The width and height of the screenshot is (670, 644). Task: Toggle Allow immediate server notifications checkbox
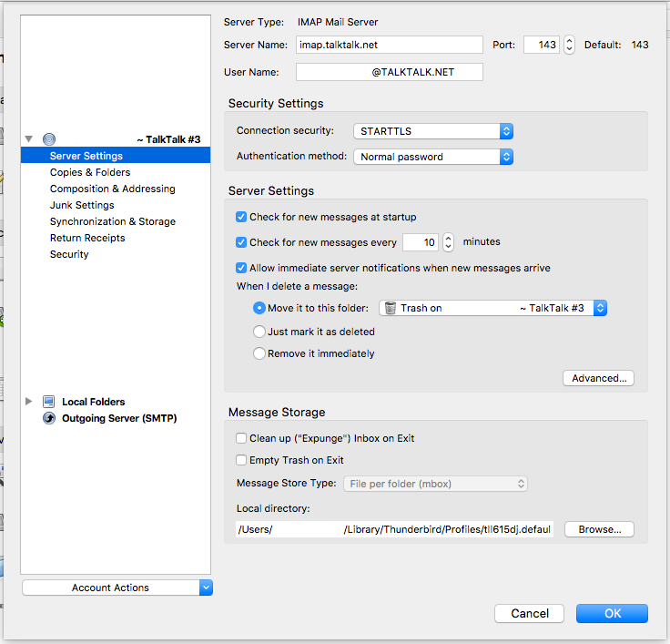tap(241, 268)
